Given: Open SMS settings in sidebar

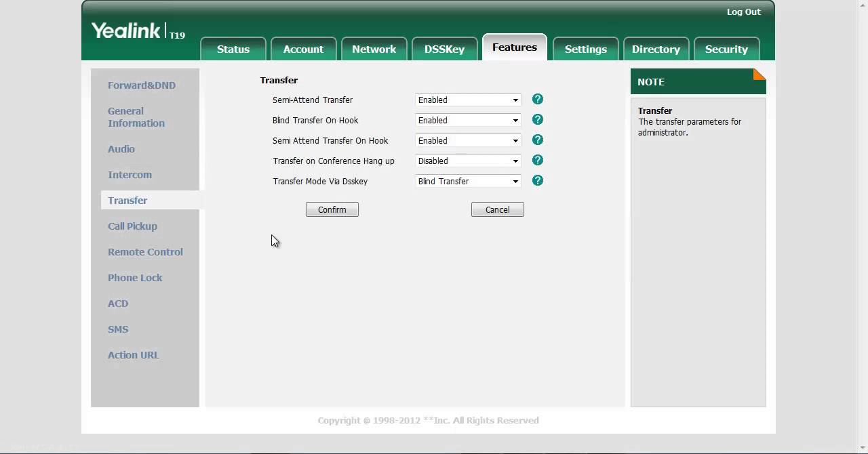Looking at the screenshot, I should tap(118, 329).
